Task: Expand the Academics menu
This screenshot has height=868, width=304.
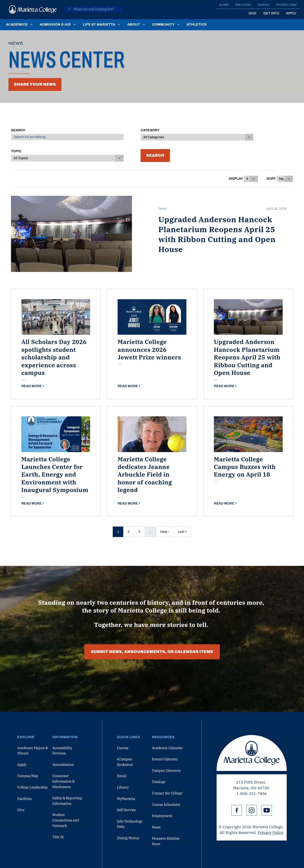Action: (x=19, y=25)
